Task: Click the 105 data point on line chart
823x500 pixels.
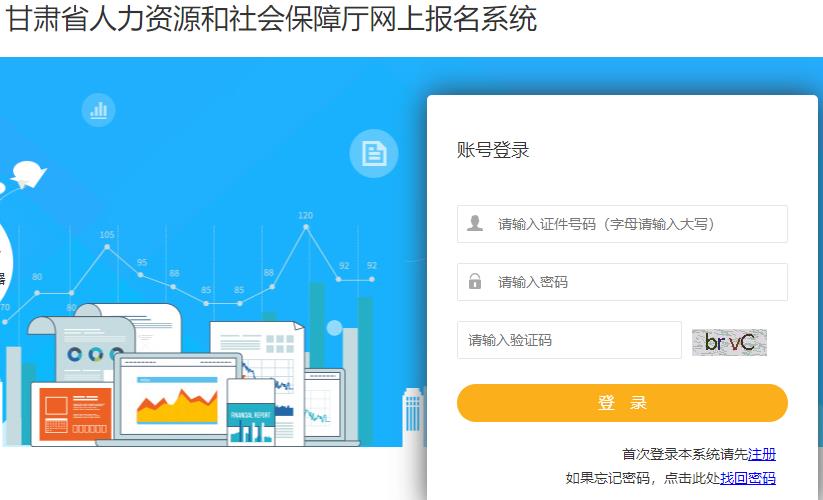Action: pyautogui.click(x=107, y=246)
